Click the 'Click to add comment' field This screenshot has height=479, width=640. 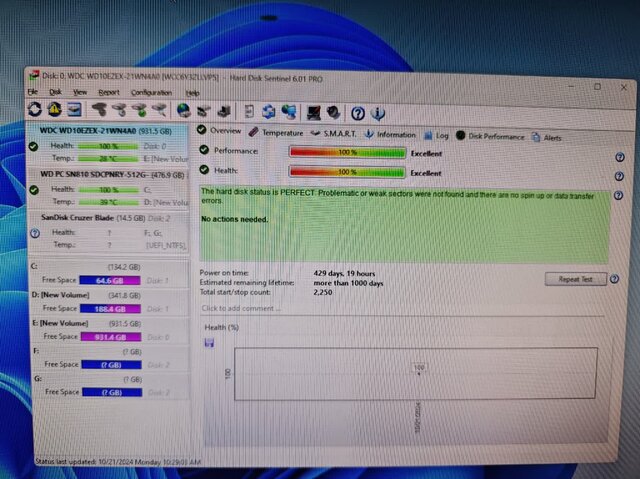point(400,308)
